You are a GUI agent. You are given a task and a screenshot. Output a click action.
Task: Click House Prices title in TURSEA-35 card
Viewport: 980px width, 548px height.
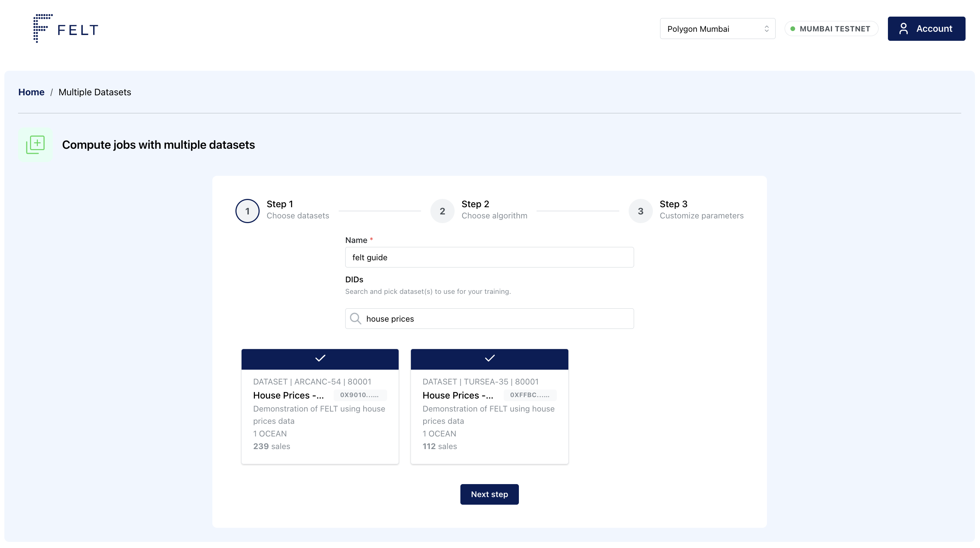(x=458, y=395)
